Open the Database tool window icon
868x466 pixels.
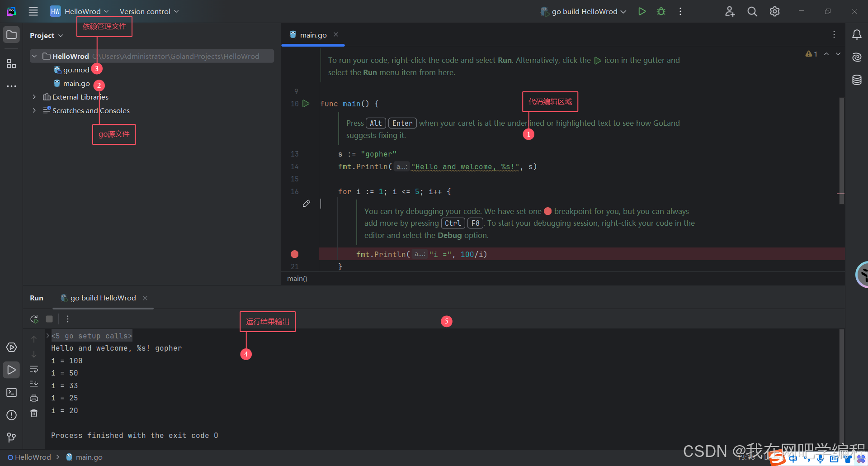857,80
